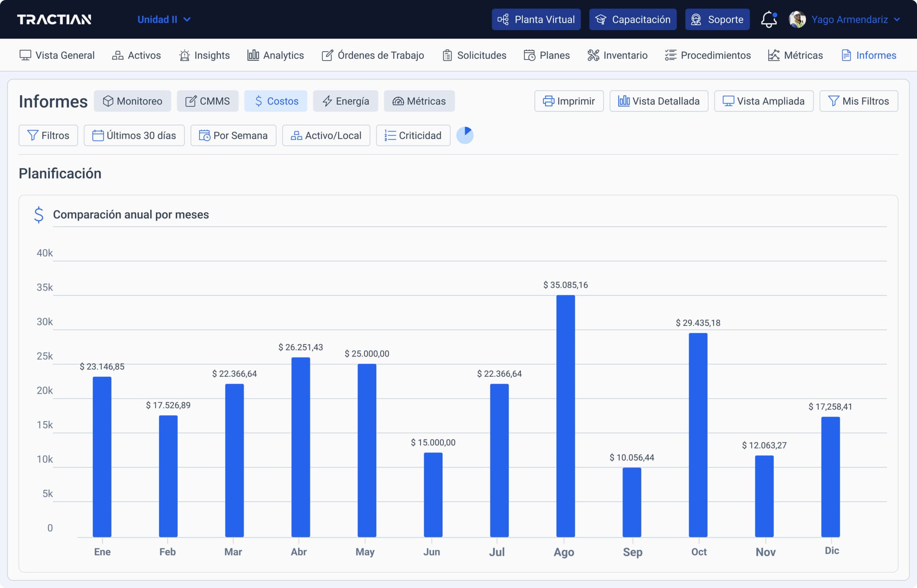
Task: Open the Por Semana grouping selector
Action: (233, 135)
